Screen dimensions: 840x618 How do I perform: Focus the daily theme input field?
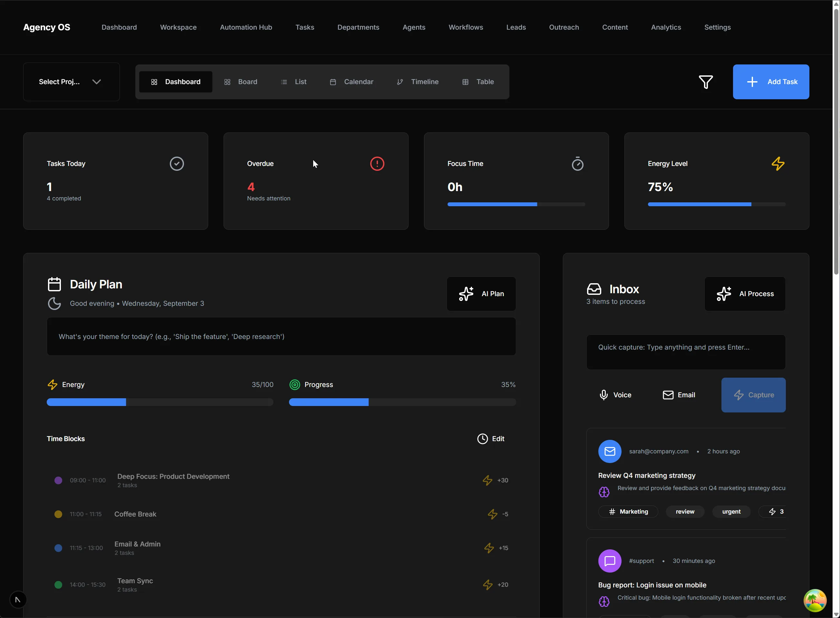pos(281,337)
